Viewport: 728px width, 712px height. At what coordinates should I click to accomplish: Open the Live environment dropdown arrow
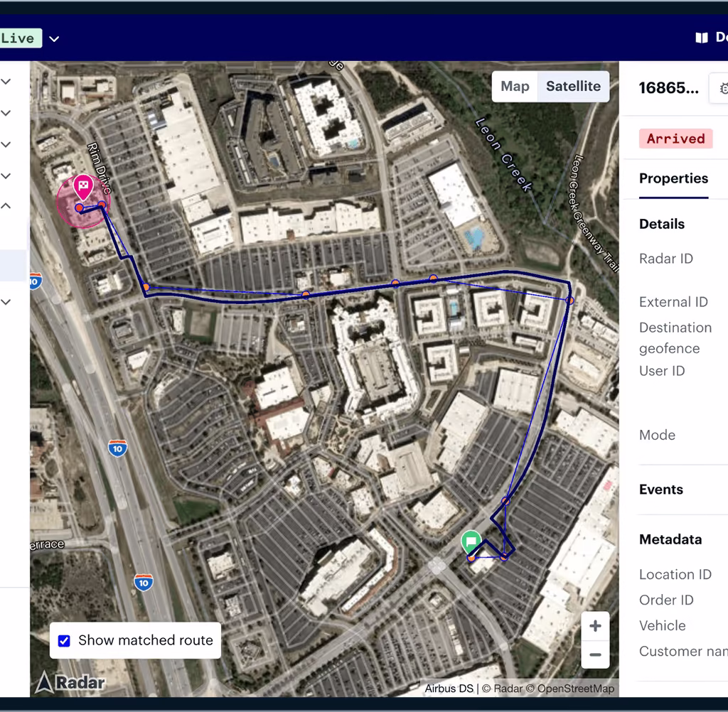tap(54, 38)
